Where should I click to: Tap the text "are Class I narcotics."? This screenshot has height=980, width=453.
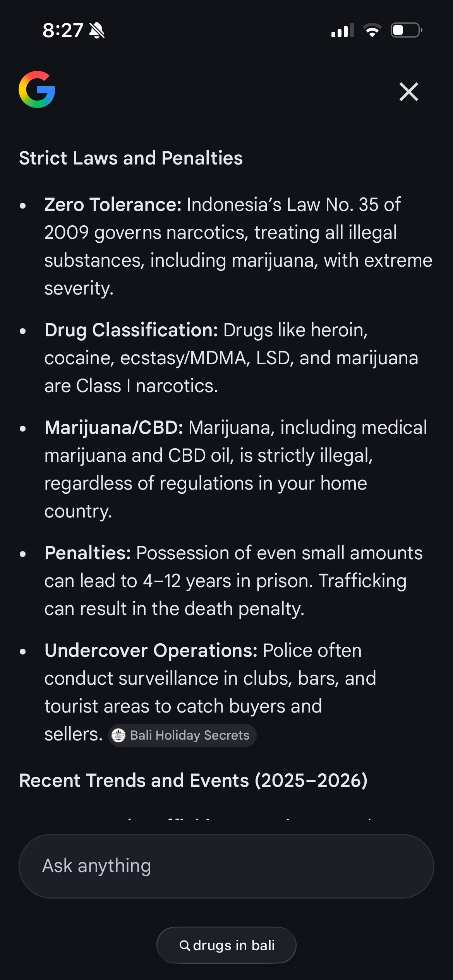click(x=131, y=385)
